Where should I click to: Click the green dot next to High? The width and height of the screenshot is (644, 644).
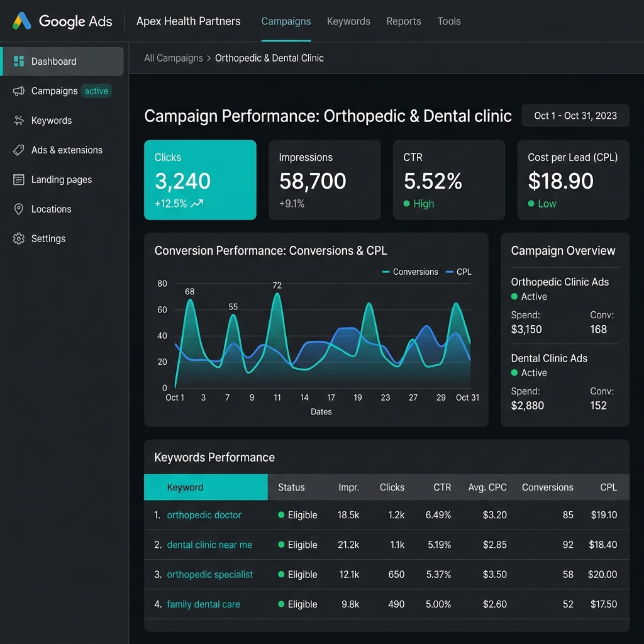(407, 203)
